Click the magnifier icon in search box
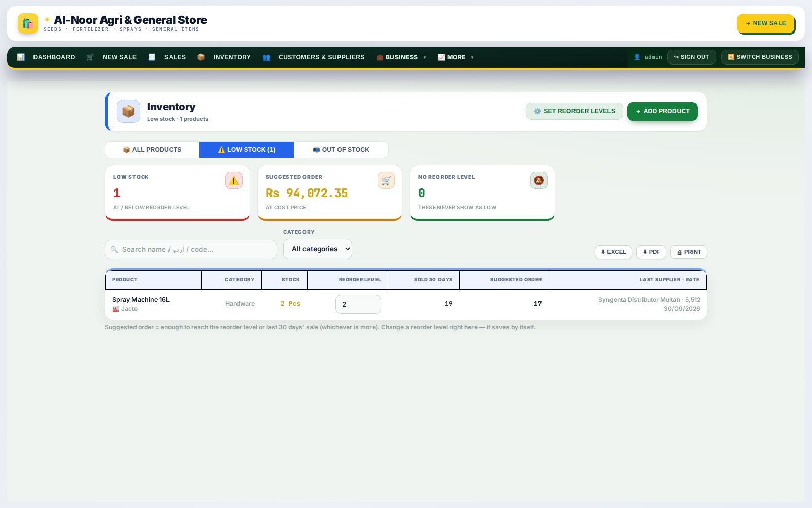The width and height of the screenshot is (812, 508). (x=114, y=250)
